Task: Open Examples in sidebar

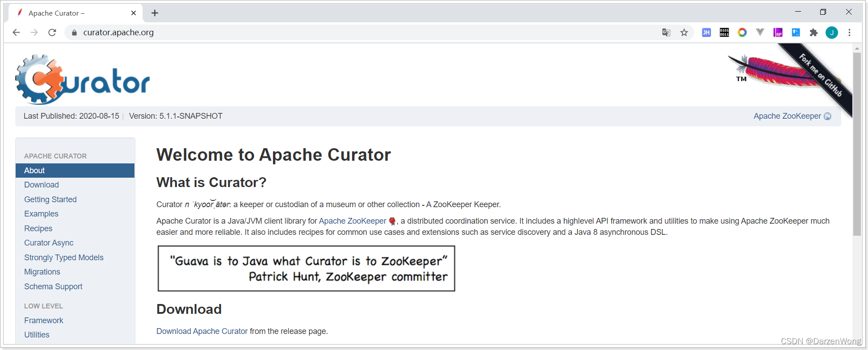Action: pyautogui.click(x=41, y=214)
